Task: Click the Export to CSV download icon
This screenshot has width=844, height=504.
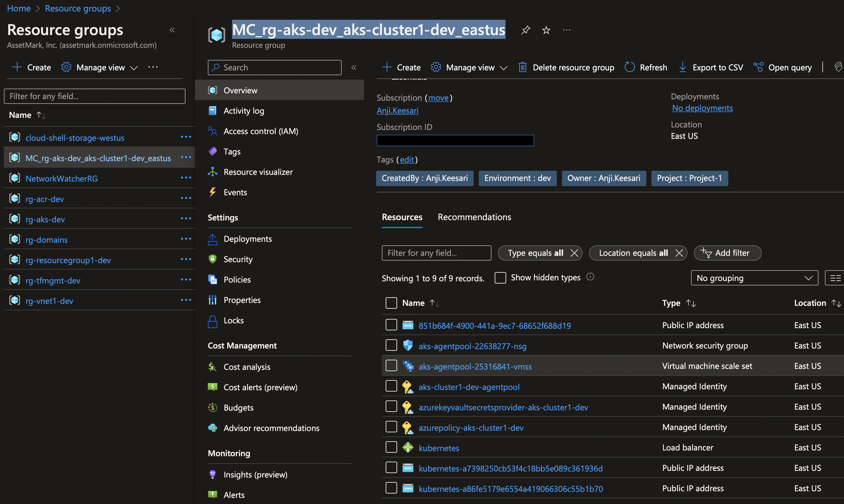Action: (682, 67)
